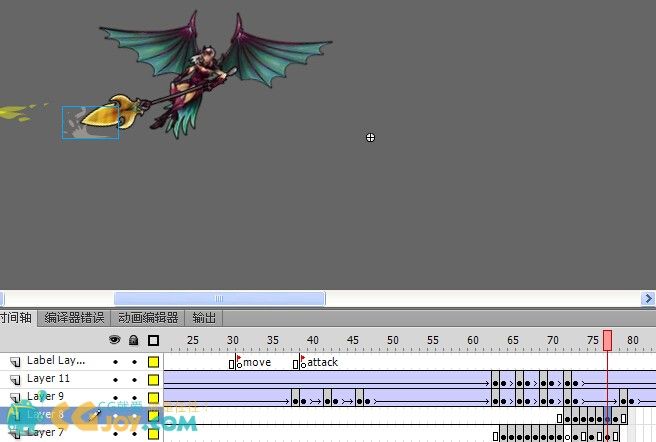Click the red playhead marker on the ruler

tap(607, 340)
